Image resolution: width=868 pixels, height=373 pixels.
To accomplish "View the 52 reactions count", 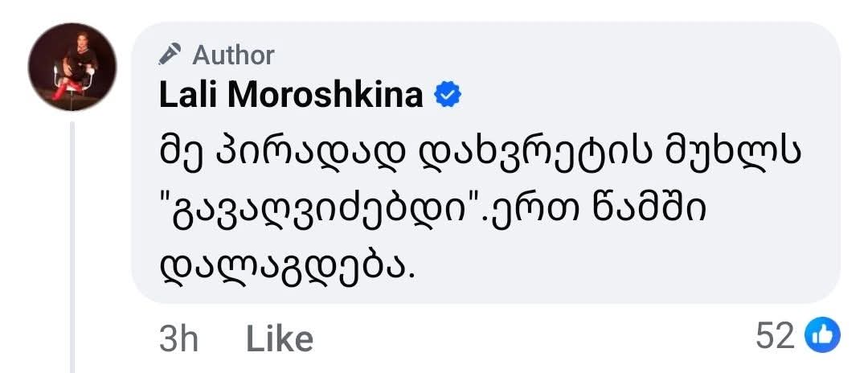I will coord(775,336).
